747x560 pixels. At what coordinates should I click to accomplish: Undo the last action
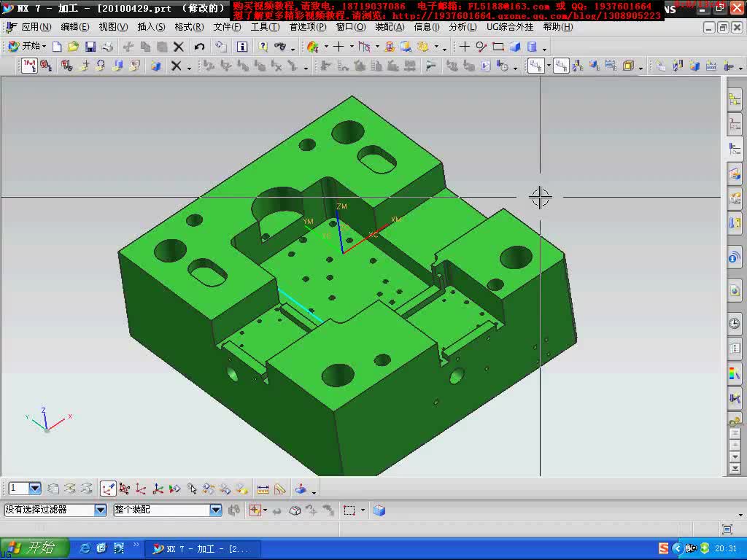pyautogui.click(x=199, y=47)
